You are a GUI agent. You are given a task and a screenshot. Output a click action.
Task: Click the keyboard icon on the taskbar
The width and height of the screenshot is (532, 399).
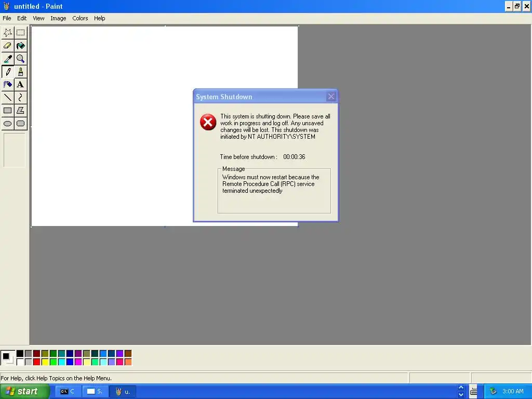point(474,391)
